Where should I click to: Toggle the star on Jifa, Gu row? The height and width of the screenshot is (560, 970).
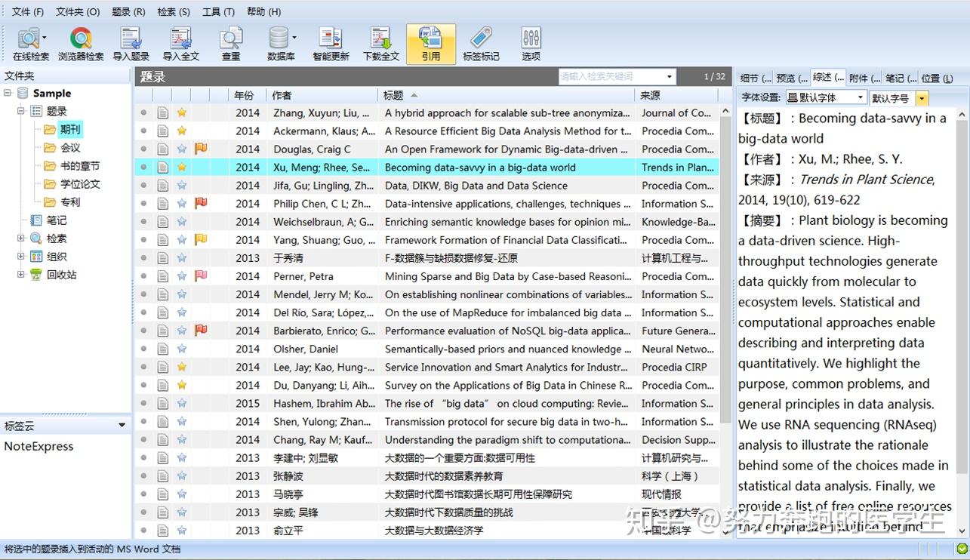click(181, 186)
